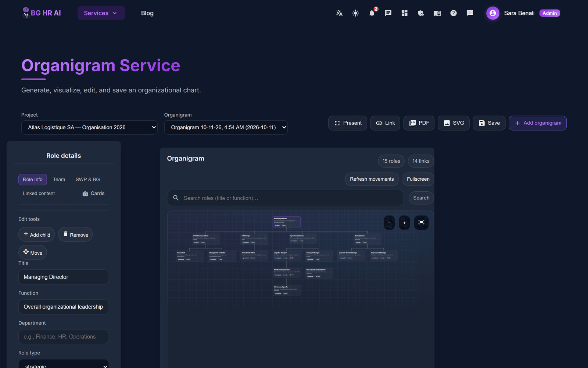
Task: Zoom out the organigram canvas
Action: (389, 223)
